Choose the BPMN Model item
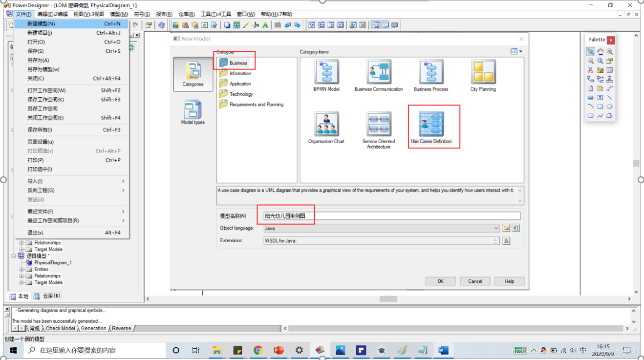The height and width of the screenshot is (360, 644). click(326, 76)
